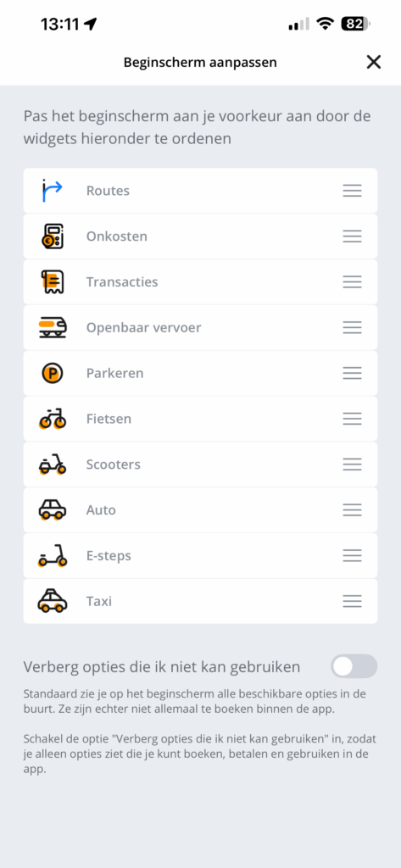
Task: Enable Verberg opties die ik niet kan gebruiken
Action: 354,666
